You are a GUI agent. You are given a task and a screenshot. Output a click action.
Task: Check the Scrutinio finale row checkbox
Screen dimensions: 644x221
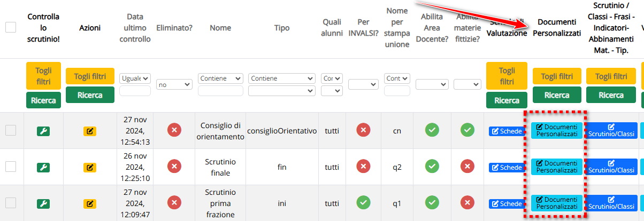pos(11,167)
